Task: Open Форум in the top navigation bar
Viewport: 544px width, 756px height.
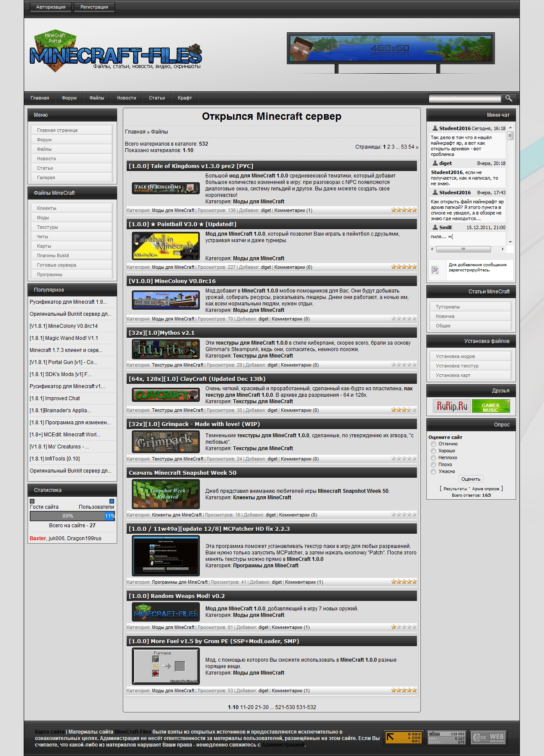Action: (x=69, y=98)
